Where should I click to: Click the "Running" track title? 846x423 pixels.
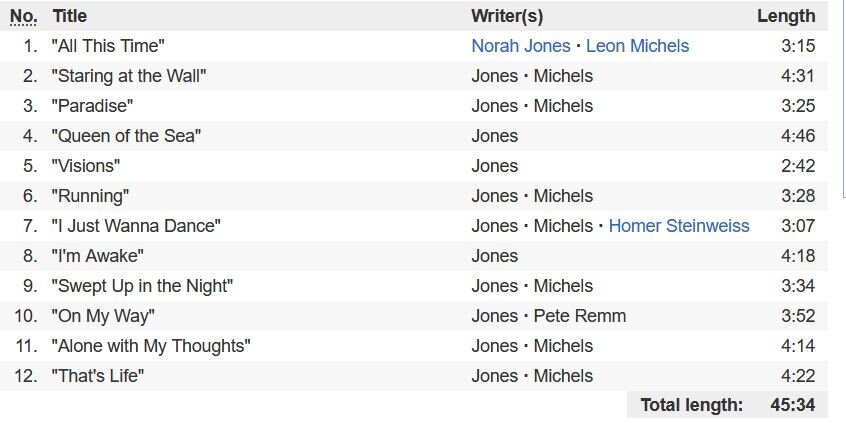click(x=90, y=196)
